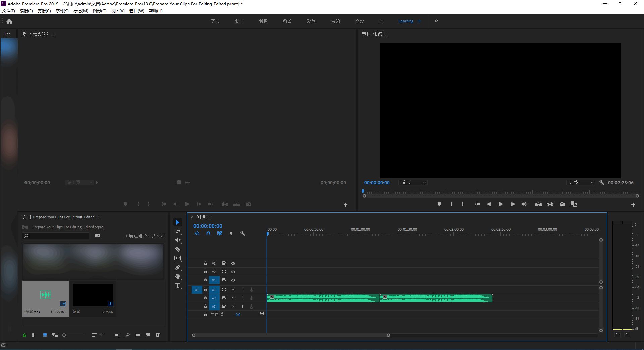Go to In point in program monitor
644x350 pixels.
[477, 204]
